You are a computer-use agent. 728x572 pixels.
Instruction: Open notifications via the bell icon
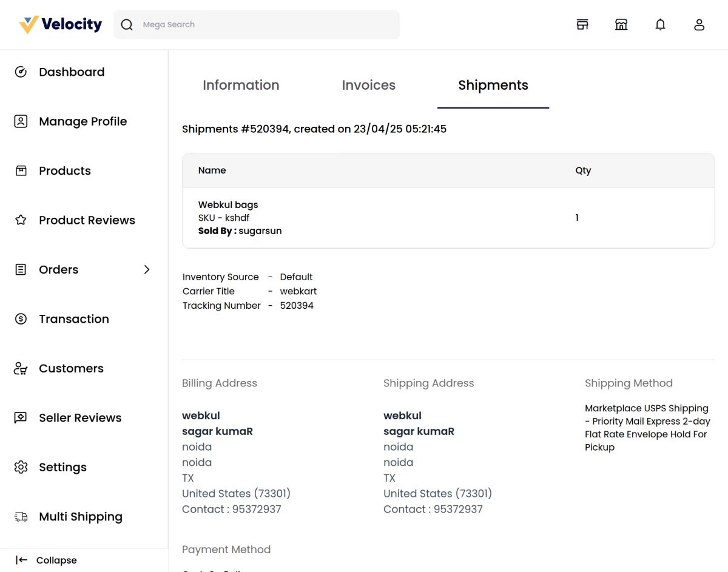[x=660, y=24]
